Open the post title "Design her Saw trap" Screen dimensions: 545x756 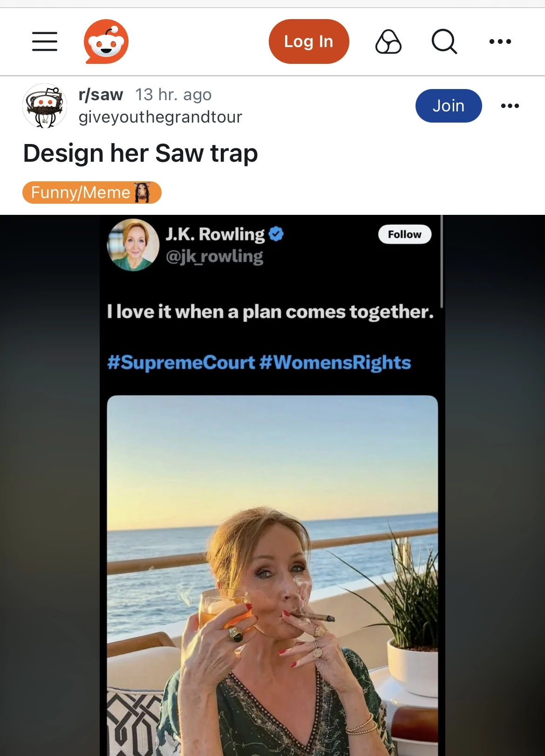coord(140,153)
